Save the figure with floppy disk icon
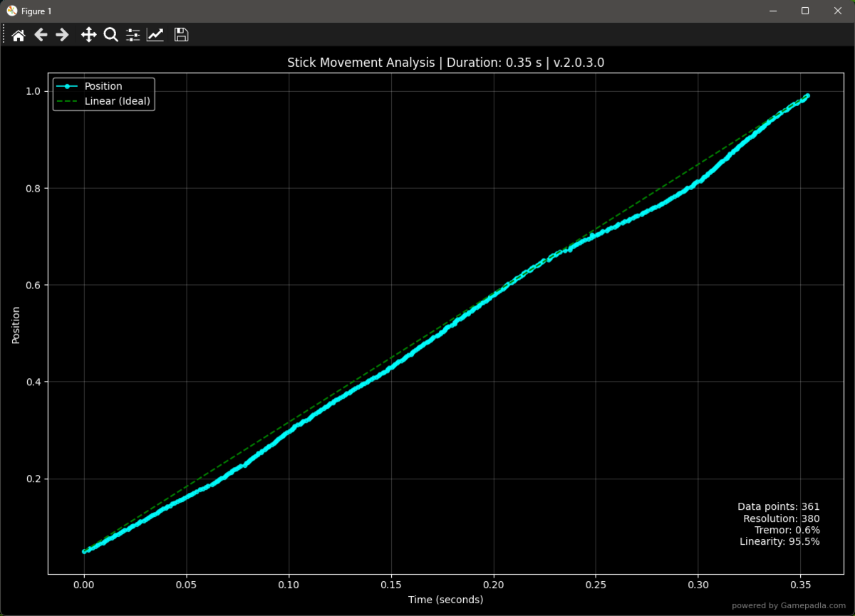855x616 pixels. point(181,35)
